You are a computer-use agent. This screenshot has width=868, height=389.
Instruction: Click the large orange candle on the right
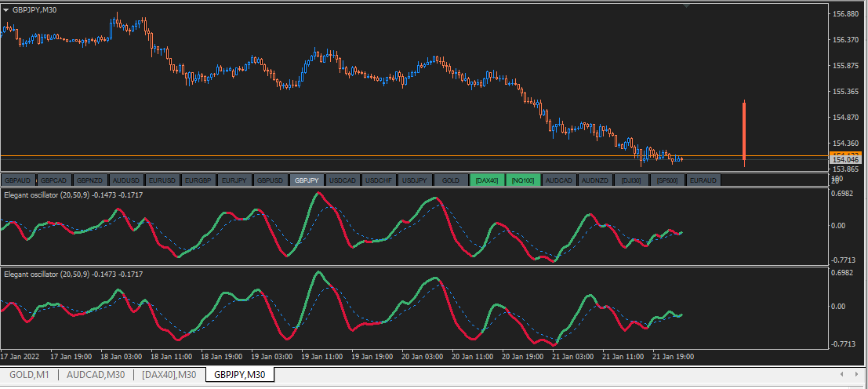coord(743,129)
